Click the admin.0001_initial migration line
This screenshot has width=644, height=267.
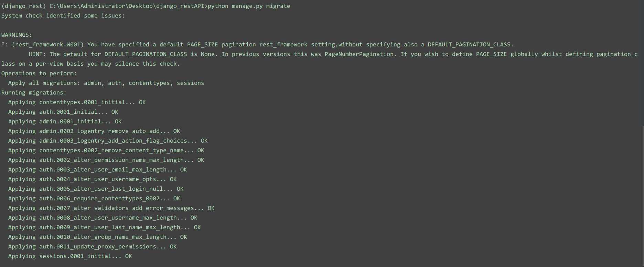tap(65, 122)
